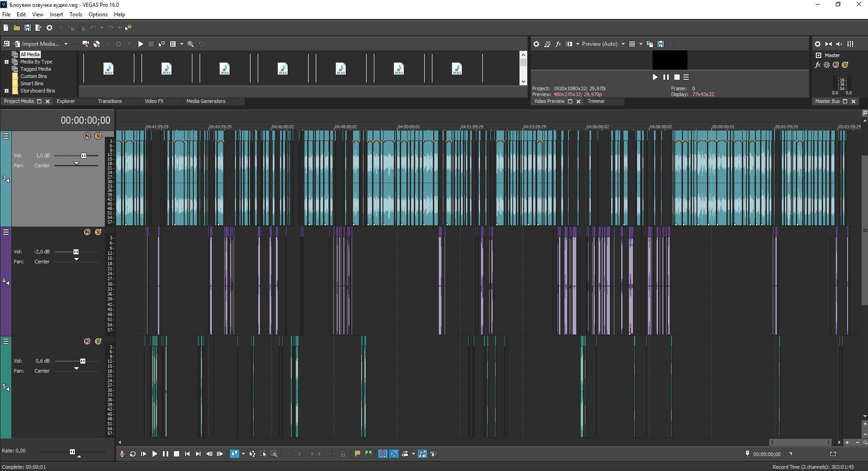This screenshot has width=868, height=471.
Task: Click the Insert Marker icon
Action: pyautogui.click(x=357, y=454)
